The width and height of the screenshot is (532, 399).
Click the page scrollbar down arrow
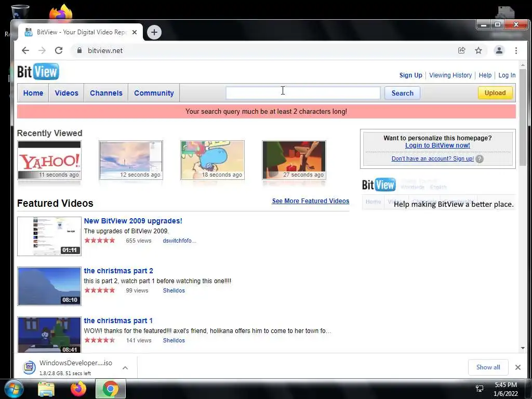point(523,348)
